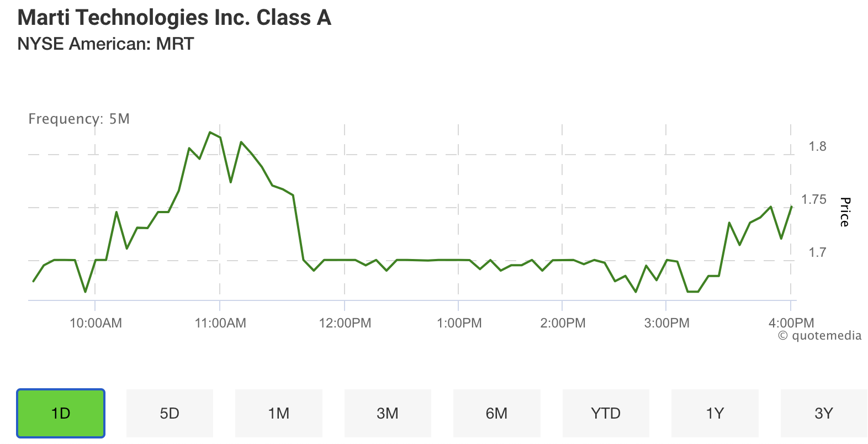Select the 1D time range button
The height and width of the screenshot is (444, 868).
[61, 413]
